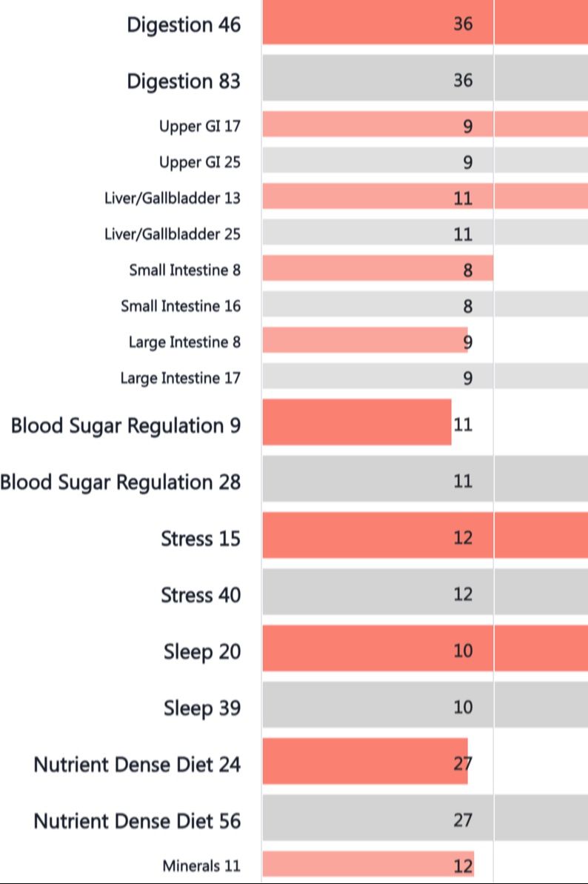Select the Stress 40 label

click(x=200, y=595)
